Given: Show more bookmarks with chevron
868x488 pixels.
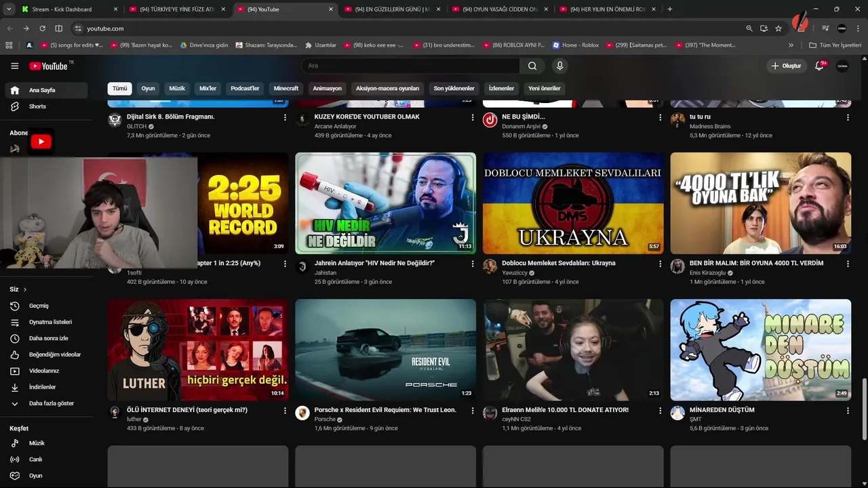Looking at the screenshot, I should [791, 45].
